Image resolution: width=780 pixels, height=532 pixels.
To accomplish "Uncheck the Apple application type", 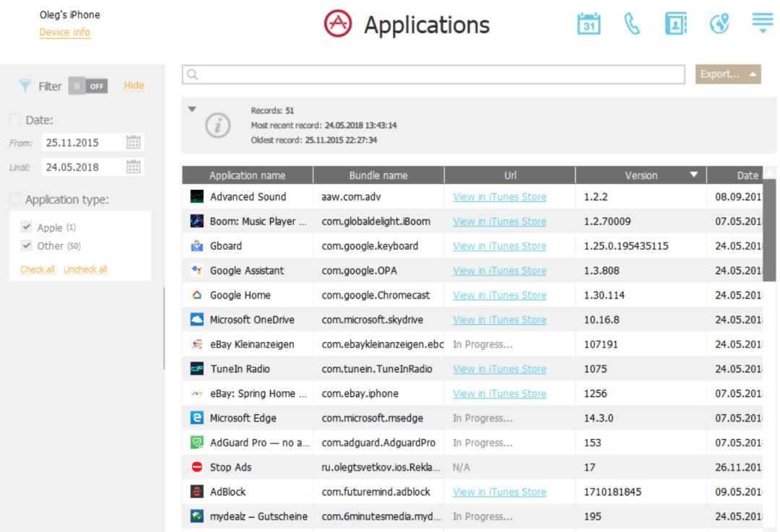I will [x=27, y=227].
